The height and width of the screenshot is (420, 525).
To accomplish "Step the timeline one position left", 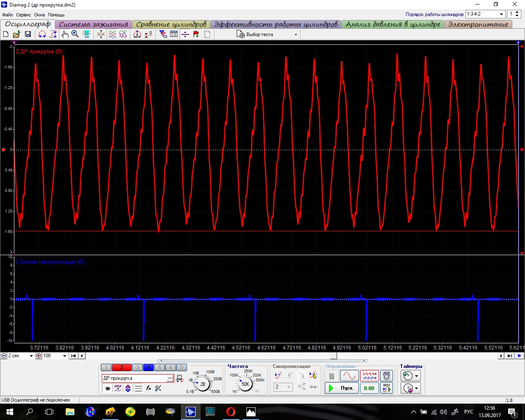I will click(x=82, y=356).
